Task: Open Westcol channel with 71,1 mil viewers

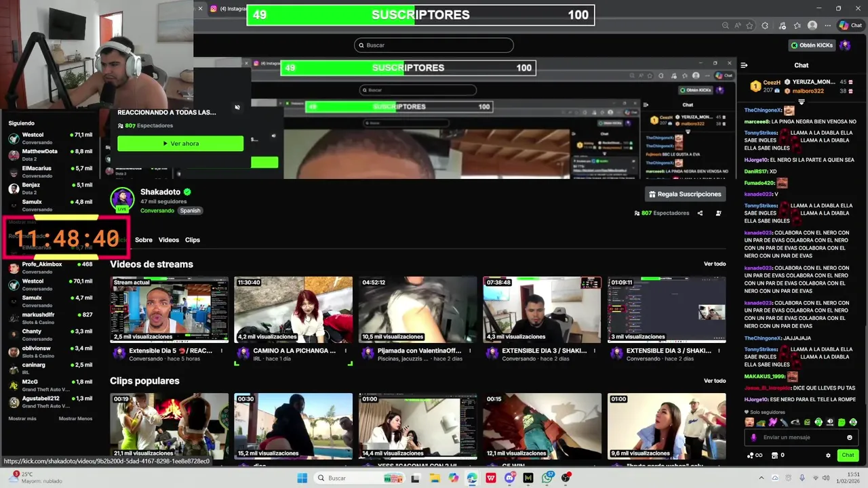Action: 50,138
